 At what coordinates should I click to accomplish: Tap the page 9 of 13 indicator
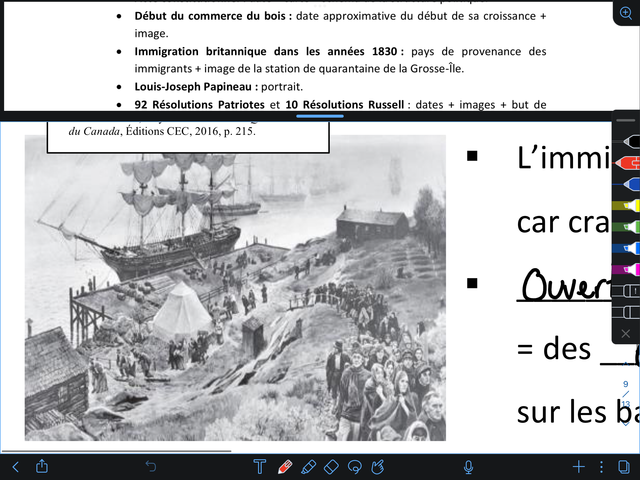pyautogui.click(x=626, y=394)
